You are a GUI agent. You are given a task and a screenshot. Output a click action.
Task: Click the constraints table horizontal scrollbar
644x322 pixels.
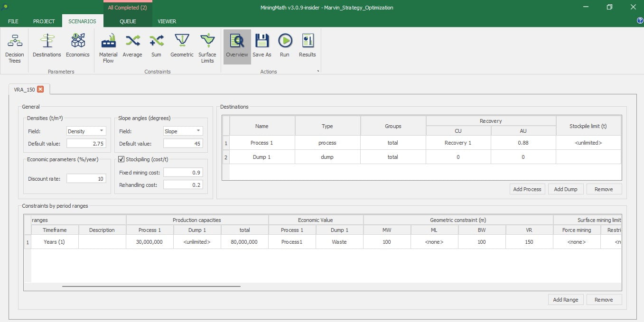click(151, 286)
